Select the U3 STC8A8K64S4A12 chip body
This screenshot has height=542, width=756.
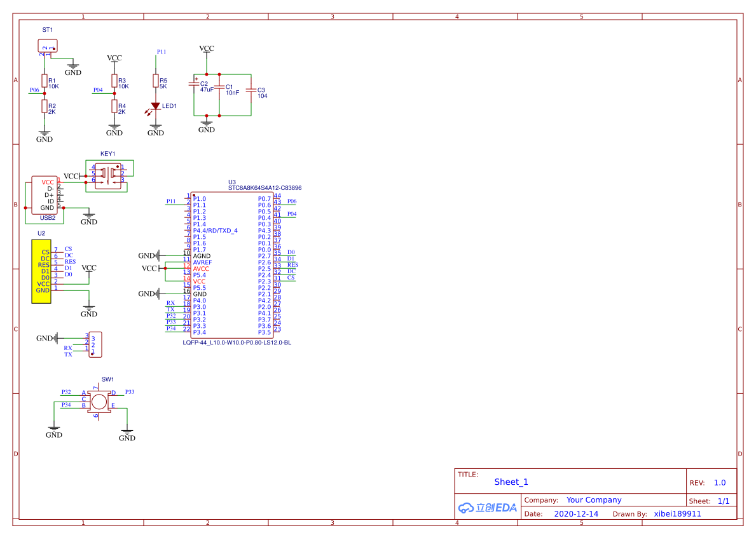tap(231, 265)
